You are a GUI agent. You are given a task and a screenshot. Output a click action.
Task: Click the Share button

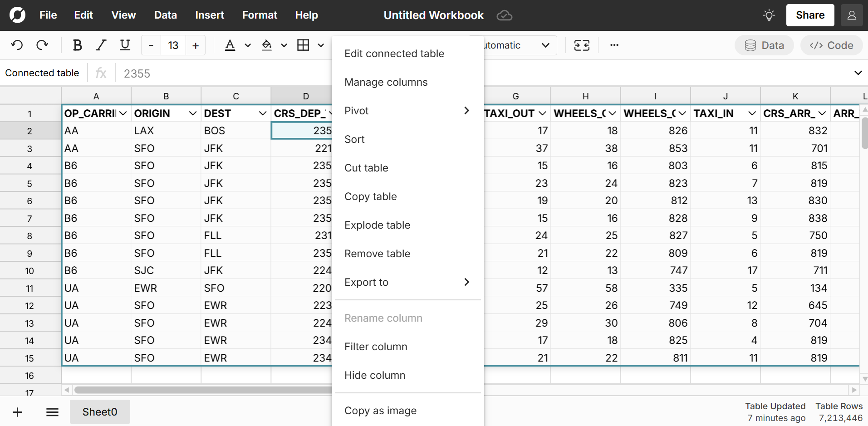(810, 15)
